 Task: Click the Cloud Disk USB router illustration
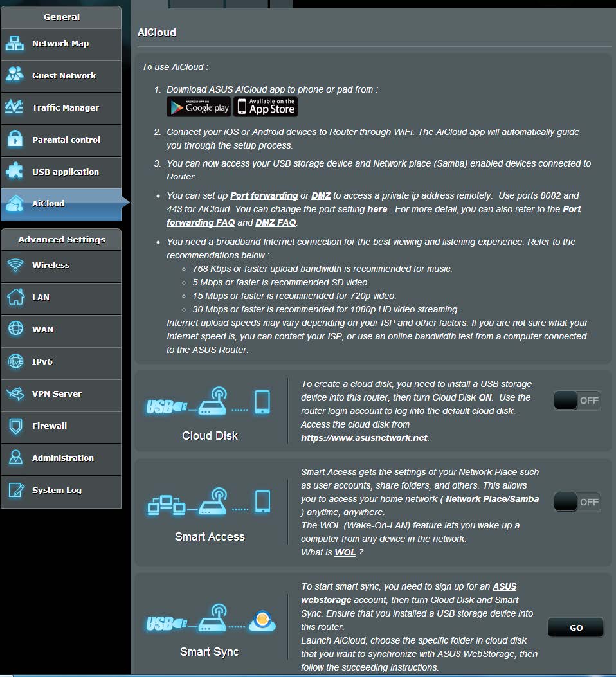tap(208, 402)
